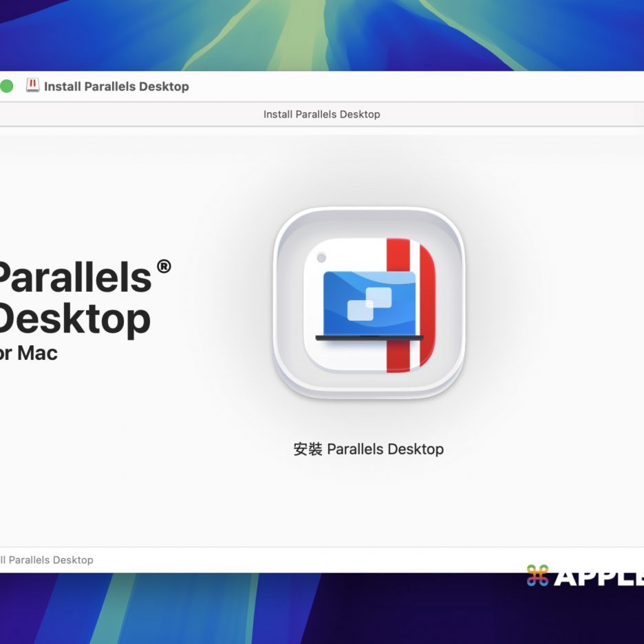The height and width of the screenshot is (644, 644).
Task: Click the disk image icon in title bar
Action: click(x=32, y=85)
